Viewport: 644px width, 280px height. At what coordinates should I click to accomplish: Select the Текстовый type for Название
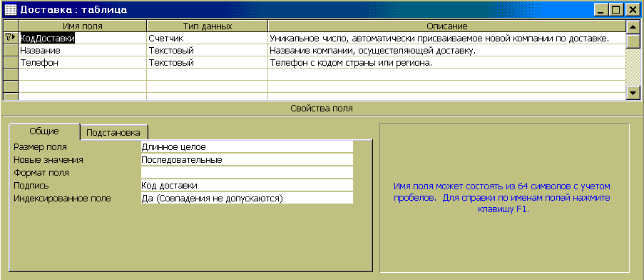(x=207, y=51)
